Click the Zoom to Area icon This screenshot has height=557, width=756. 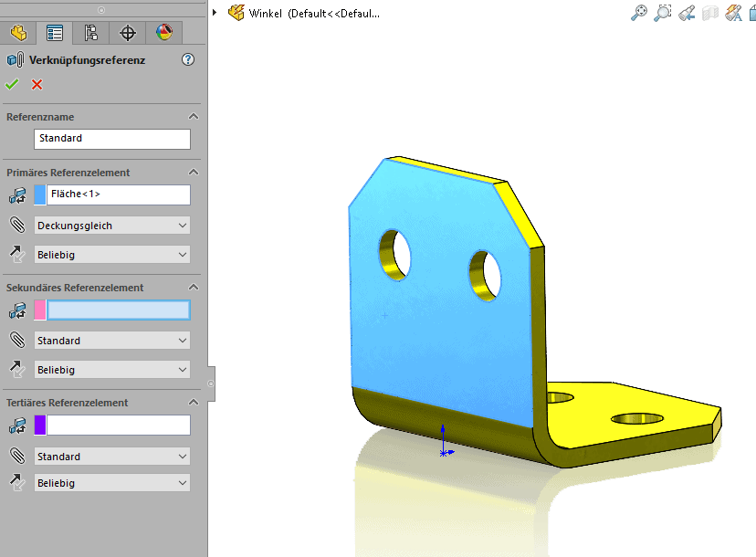tap(663, 13)
